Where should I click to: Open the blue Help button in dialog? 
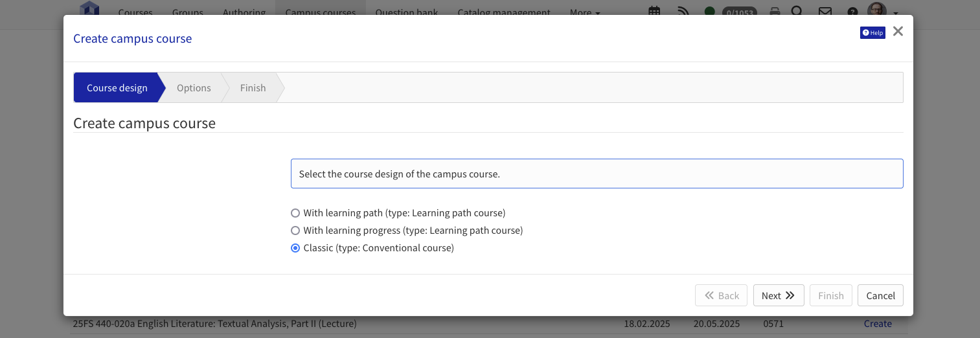point(872,33)
